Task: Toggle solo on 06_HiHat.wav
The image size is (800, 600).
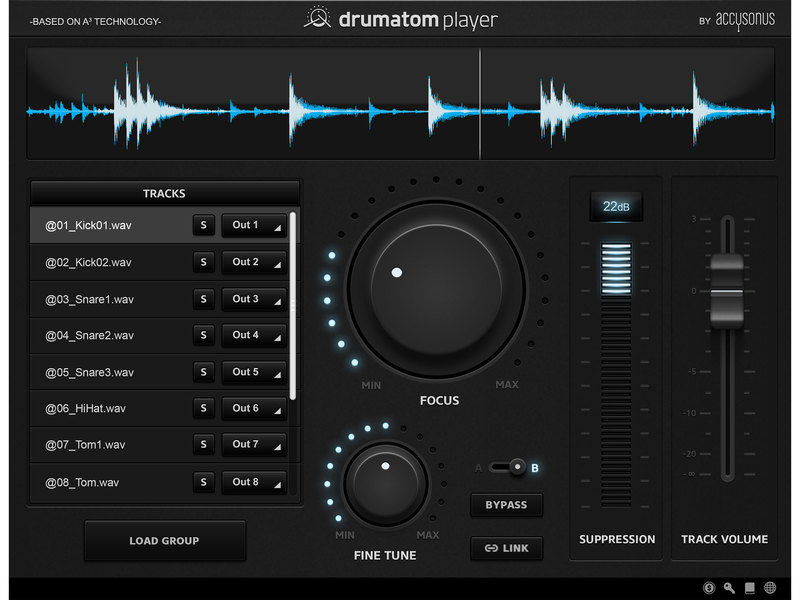Action: click(203, 408)
